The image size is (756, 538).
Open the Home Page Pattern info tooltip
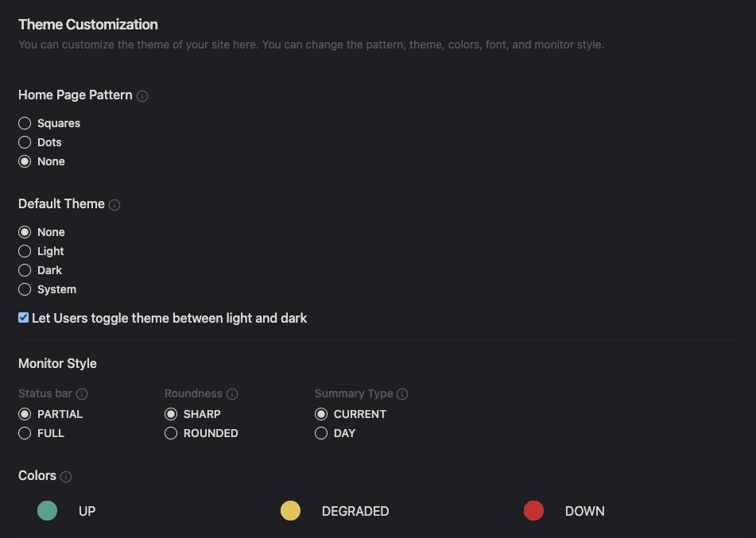click(142, 95)
